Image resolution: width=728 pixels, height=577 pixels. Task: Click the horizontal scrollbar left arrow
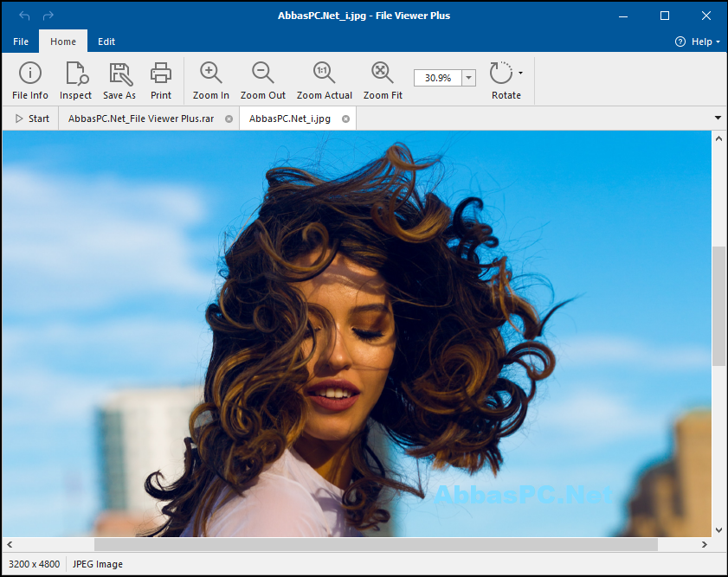[x=10, y=544]
